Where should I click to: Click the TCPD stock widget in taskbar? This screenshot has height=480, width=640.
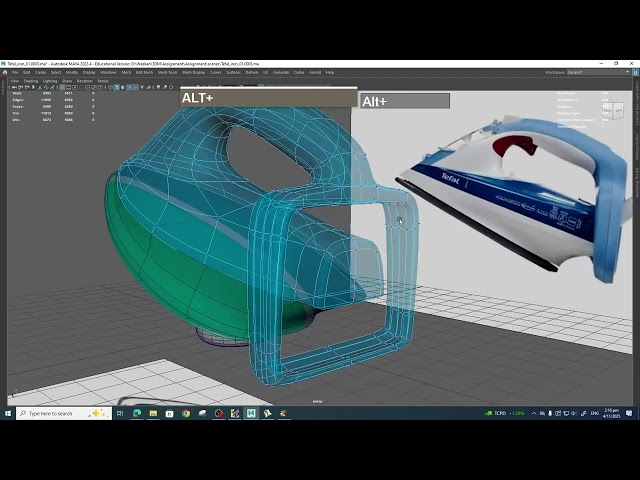click(504, 413)
